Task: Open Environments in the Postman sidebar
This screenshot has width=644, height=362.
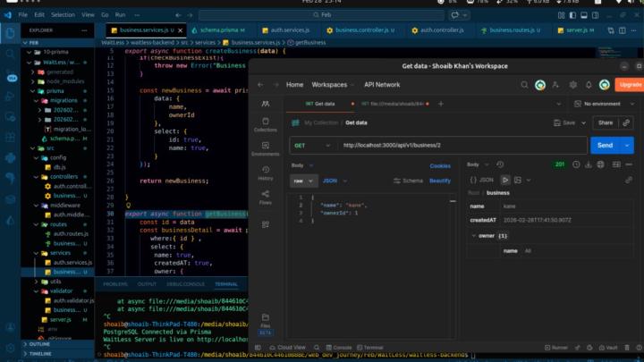Action: click(x=266, y=149)
